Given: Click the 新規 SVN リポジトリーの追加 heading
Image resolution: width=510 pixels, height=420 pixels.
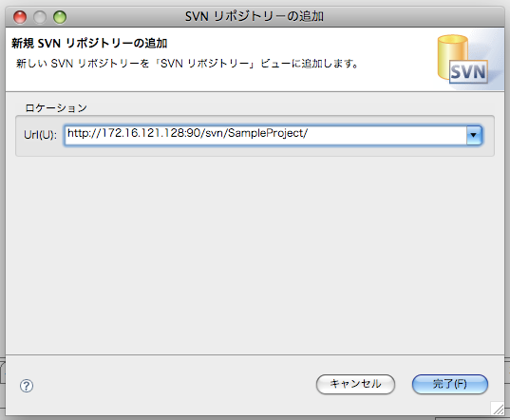Looking at the screenshot, I should pos(89,44).
